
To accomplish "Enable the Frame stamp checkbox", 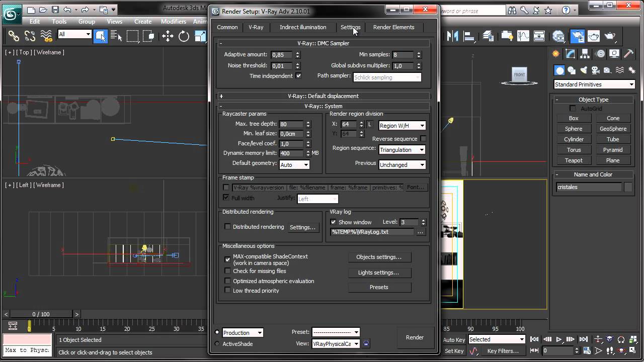I will [226, 188].
